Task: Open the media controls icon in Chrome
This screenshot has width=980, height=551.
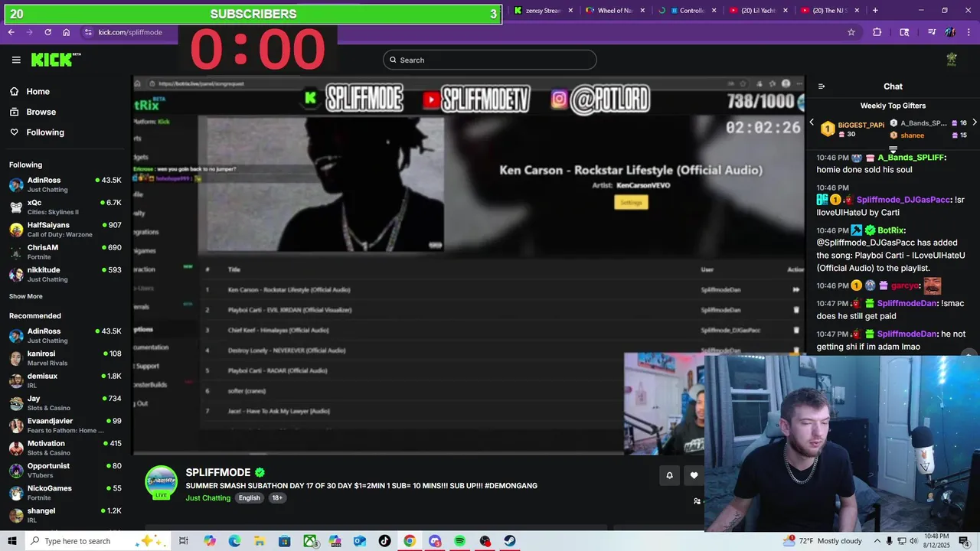Action: [931, 32]
